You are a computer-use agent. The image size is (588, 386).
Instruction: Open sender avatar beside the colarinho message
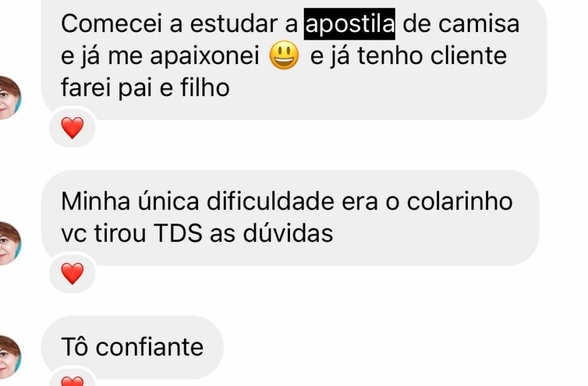coord(9,243)
